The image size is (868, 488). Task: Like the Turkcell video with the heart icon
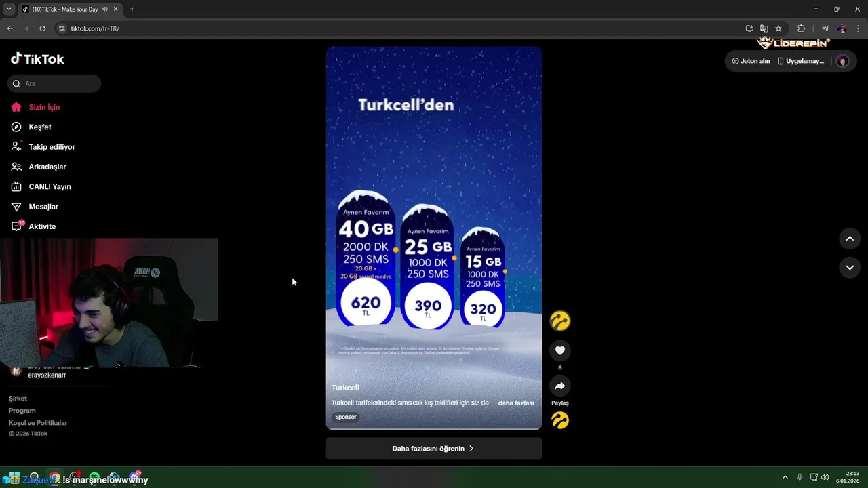coord(560,350)
